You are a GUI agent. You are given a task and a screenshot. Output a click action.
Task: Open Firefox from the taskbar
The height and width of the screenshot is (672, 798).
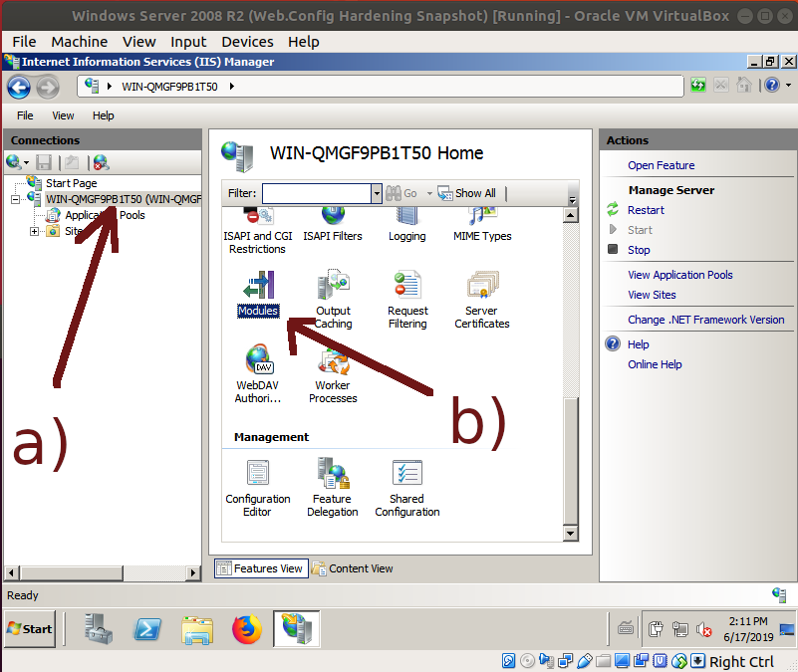[x=247, y=629]
